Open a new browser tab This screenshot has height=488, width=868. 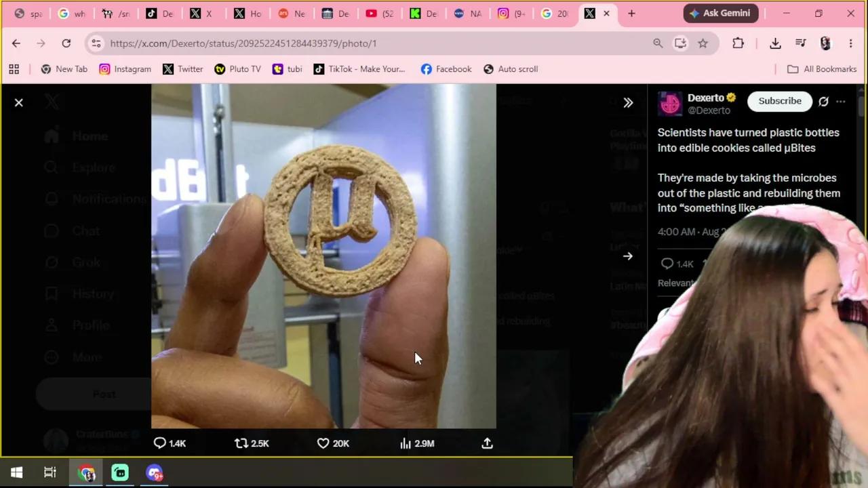631,14
